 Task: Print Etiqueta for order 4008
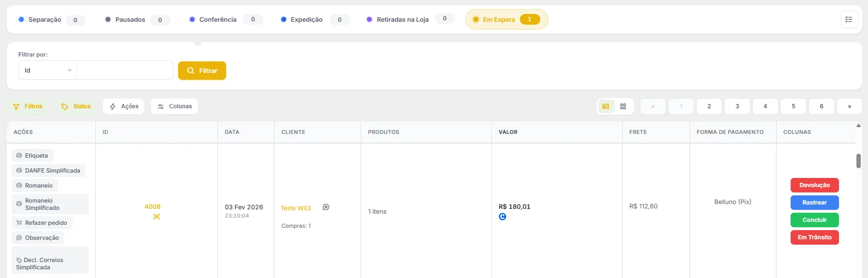point(32,156)
